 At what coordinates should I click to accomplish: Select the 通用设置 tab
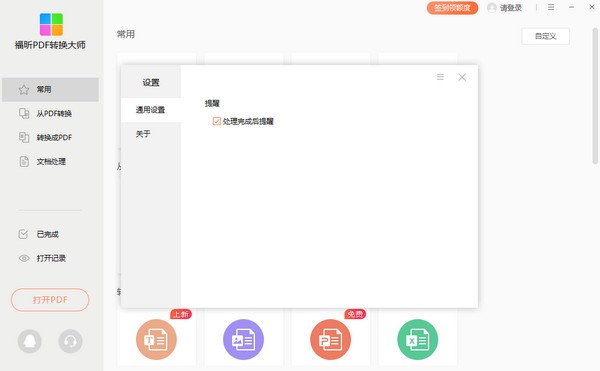(x=151, y=110)
